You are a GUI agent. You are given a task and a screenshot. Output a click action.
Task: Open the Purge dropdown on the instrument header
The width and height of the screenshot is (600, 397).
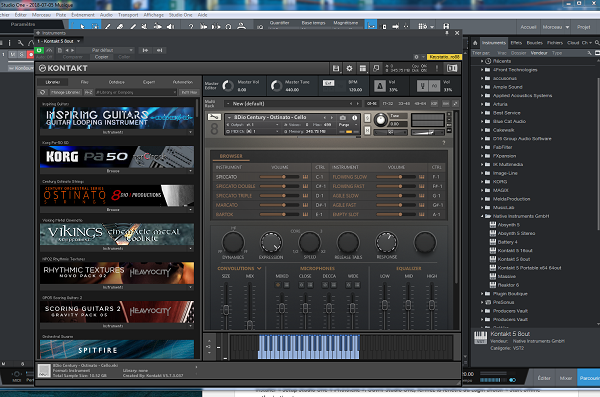(347, 125)
